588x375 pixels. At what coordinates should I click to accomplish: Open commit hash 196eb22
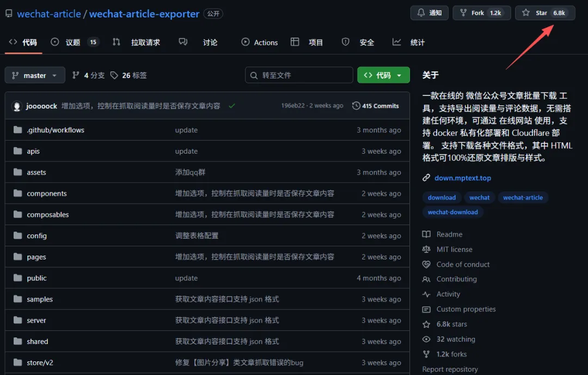[x=293, y=106]
